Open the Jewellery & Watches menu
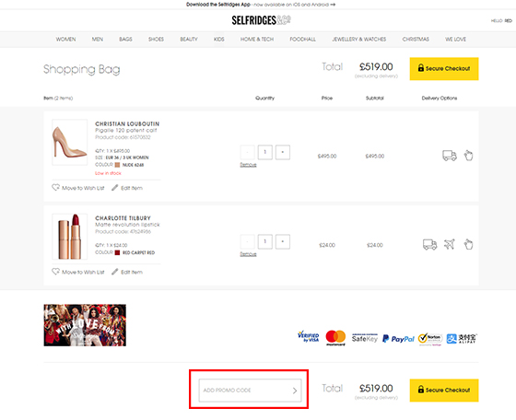The height and width of the screenshot is (420, 516). click(359, 39)
